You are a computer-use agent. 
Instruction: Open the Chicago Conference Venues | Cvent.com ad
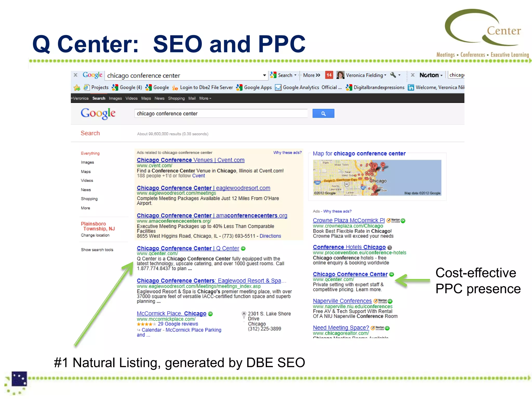pos(191,160)
